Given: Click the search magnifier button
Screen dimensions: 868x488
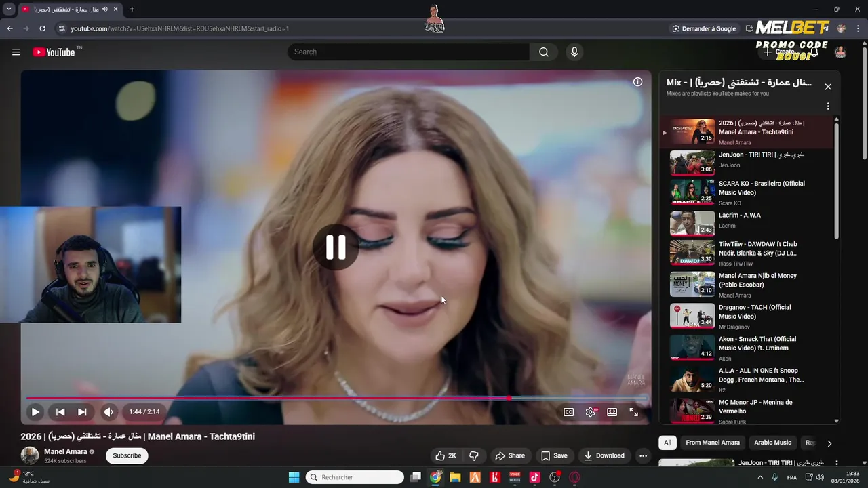Looking at the screenshot, I should point(544,52).
